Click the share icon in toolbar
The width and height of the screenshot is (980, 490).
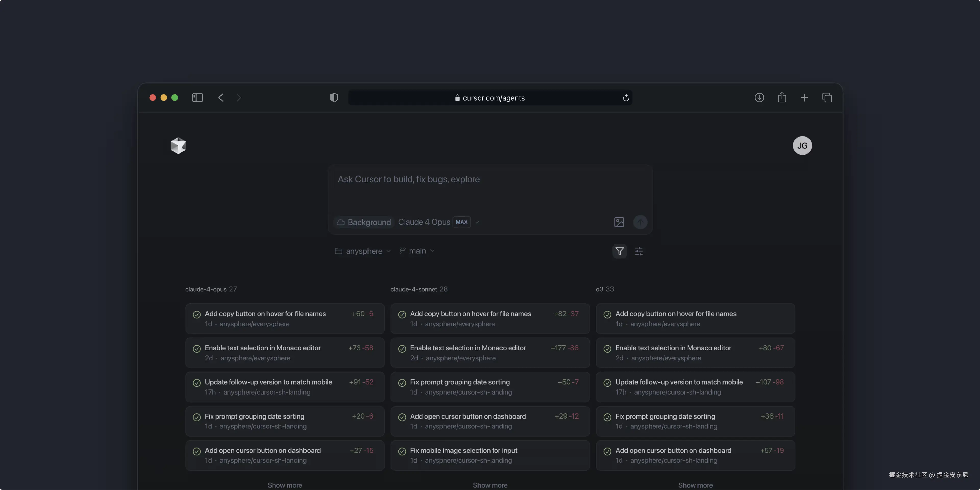tap(782, 98)
